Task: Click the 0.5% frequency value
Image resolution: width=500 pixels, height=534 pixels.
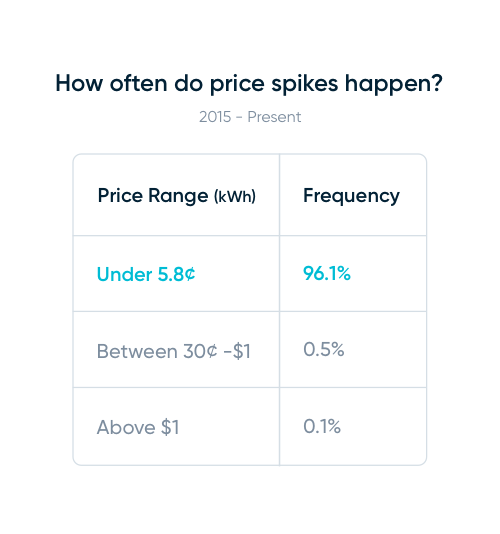Action: (x=324, y=349)
